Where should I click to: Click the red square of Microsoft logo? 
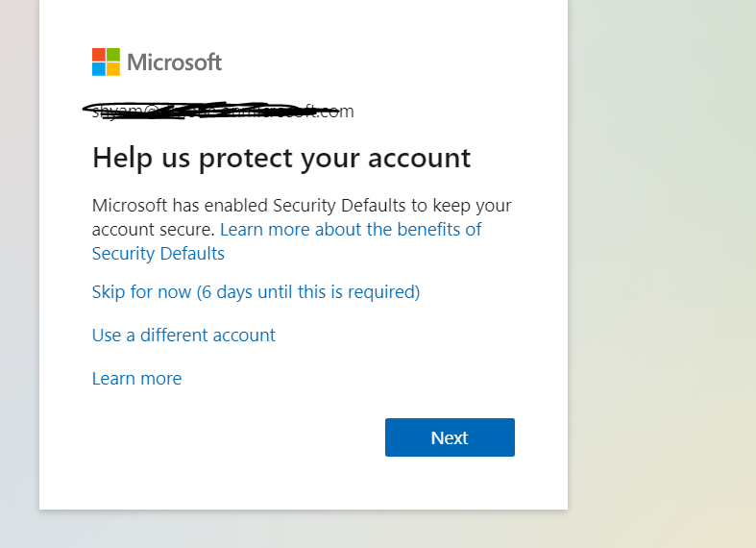[x=99, y=55]
